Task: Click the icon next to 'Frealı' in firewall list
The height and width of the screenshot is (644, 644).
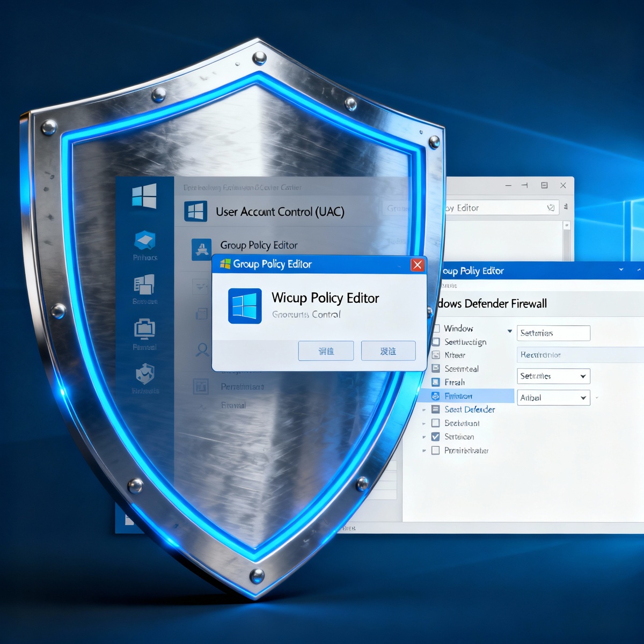Action: click(436, 382)
